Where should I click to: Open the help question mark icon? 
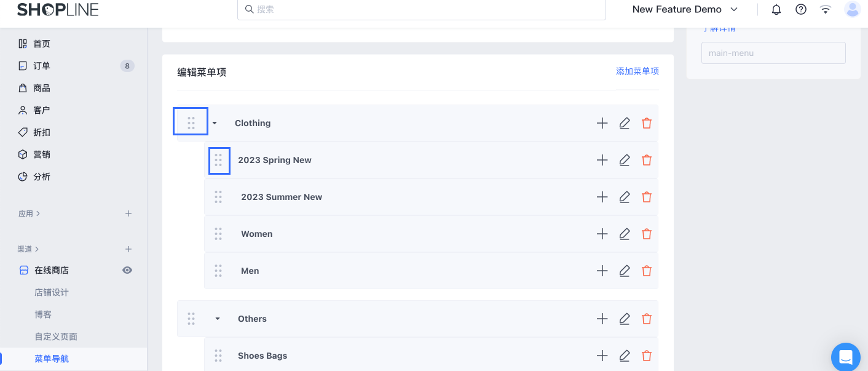(801, 9)
